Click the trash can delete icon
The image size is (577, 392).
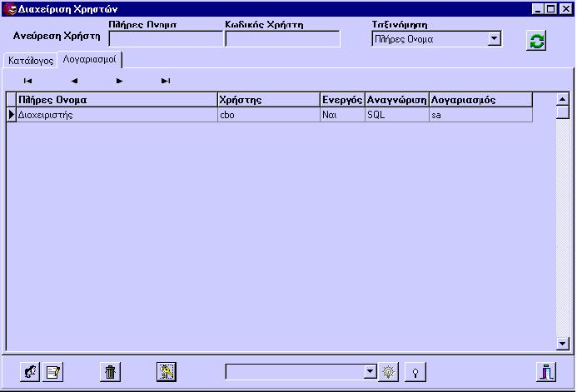pos(110,372)
